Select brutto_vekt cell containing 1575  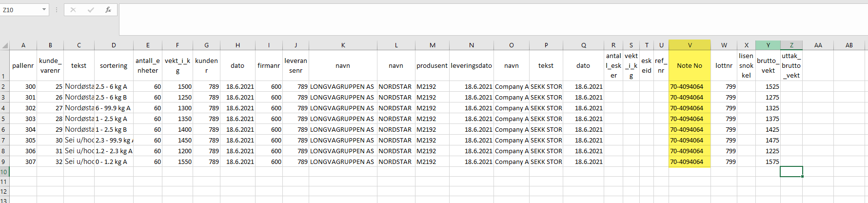pyautogui.click(x=768, y=162)
